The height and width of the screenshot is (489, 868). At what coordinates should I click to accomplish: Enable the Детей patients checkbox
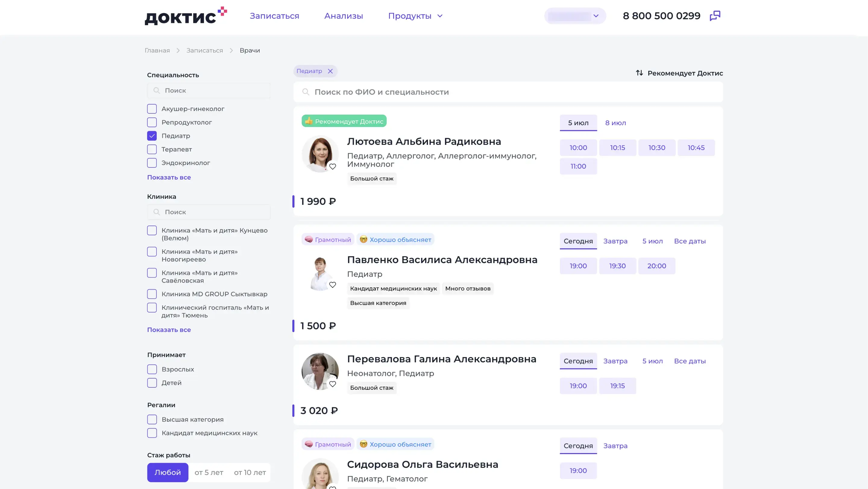(152, 383)
